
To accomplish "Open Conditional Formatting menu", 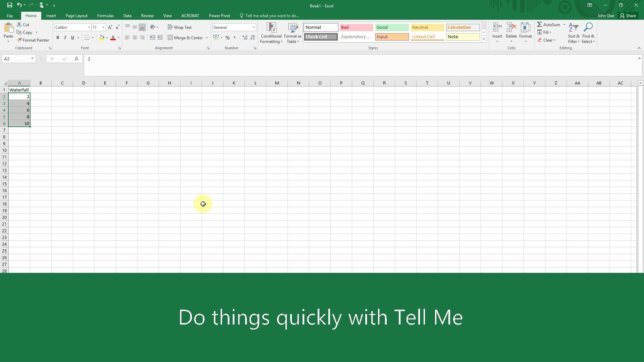I will click(271, 33).
